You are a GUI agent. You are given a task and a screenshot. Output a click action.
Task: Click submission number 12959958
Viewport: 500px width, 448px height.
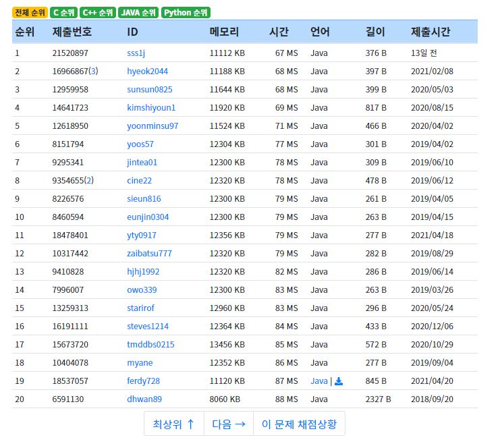(x=70, y=89)
